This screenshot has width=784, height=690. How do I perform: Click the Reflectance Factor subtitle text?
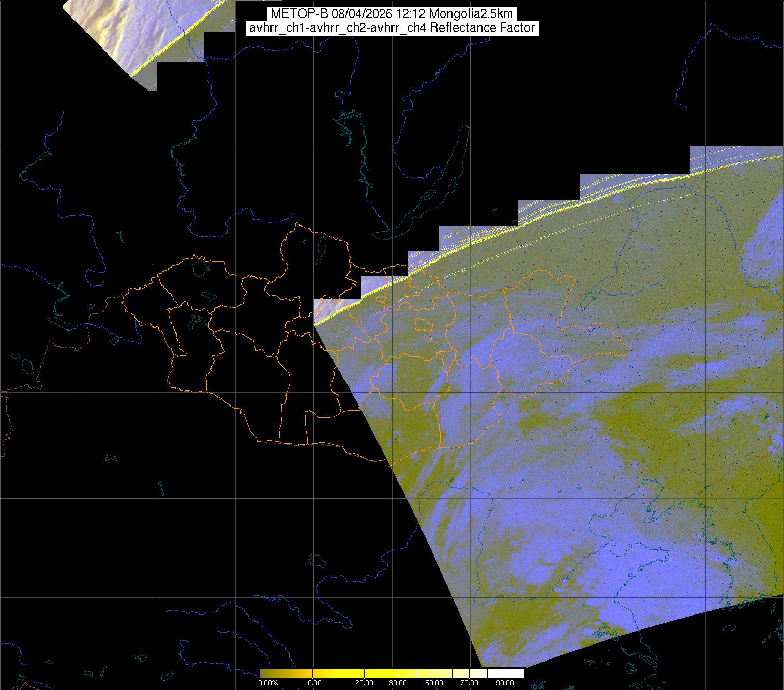coord(483,28)
